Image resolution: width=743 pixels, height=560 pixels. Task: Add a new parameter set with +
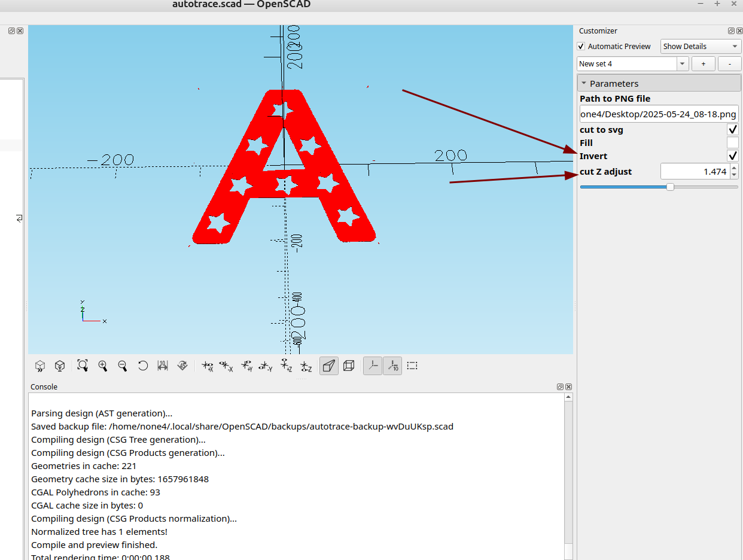[x=704, y=63]
